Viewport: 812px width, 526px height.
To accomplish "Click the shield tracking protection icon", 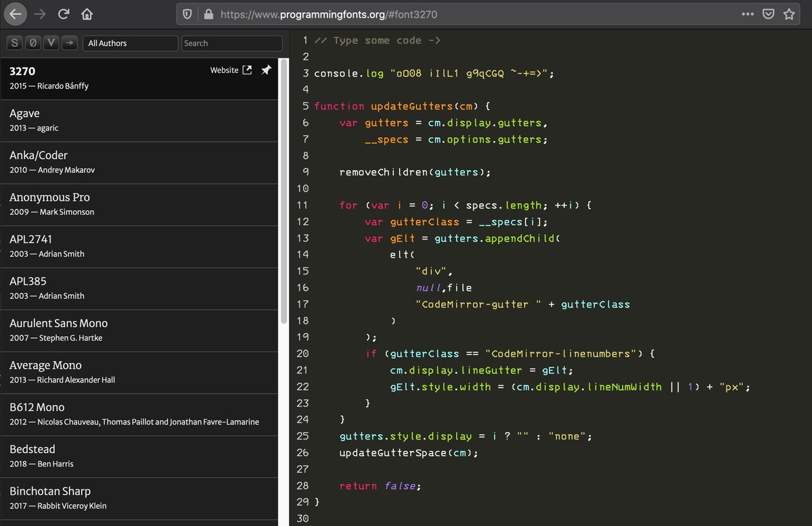I will tap(187, 14).
